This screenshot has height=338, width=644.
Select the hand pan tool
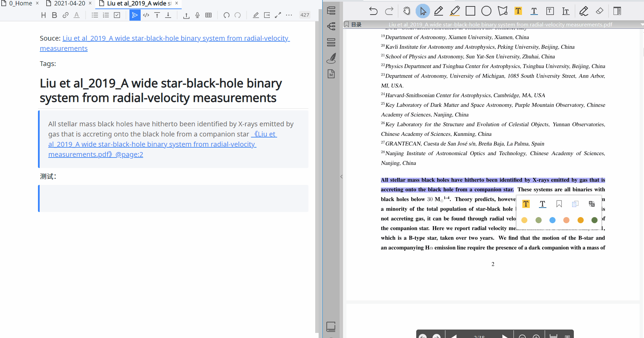pyautogui.click(x=406, y=11)
